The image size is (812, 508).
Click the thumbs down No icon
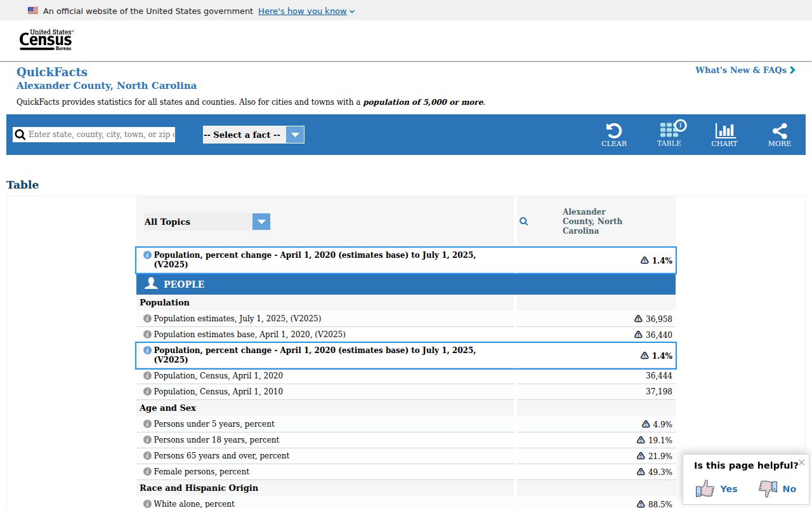(768, 488)
